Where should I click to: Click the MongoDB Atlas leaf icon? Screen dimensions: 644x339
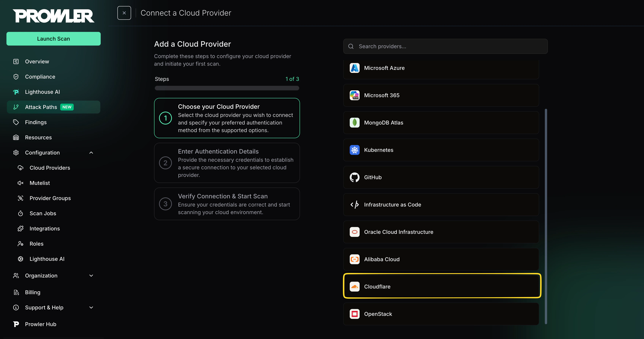click(x=354, y=123)
